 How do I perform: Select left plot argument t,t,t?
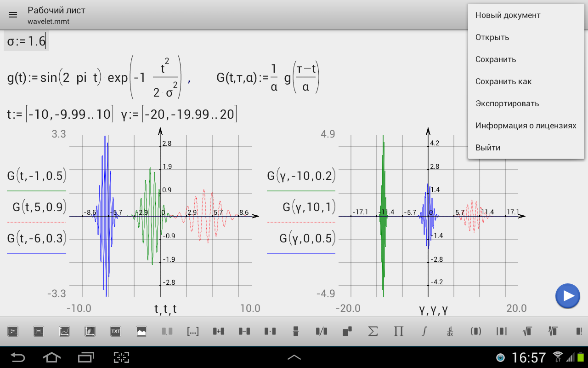coord(165,309)
